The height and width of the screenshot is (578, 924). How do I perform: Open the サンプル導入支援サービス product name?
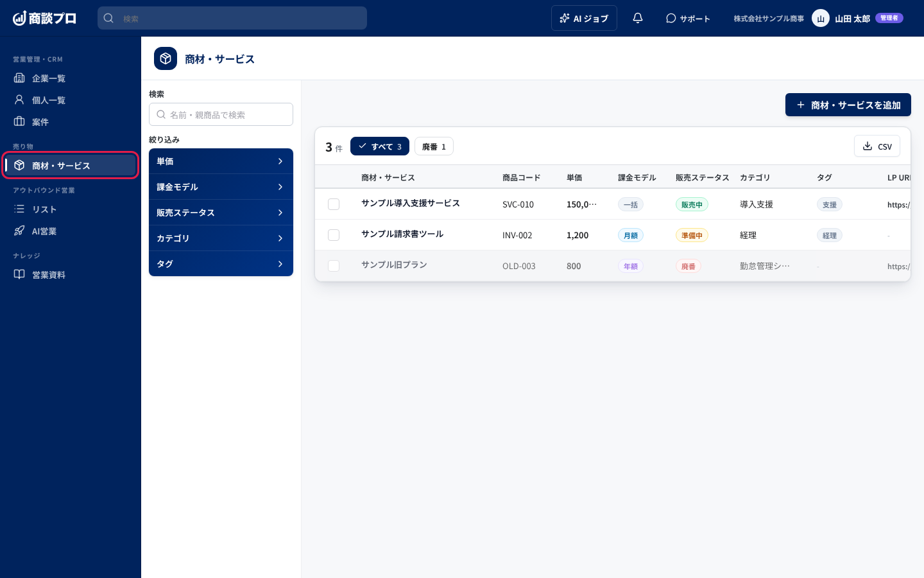[411, 203]
